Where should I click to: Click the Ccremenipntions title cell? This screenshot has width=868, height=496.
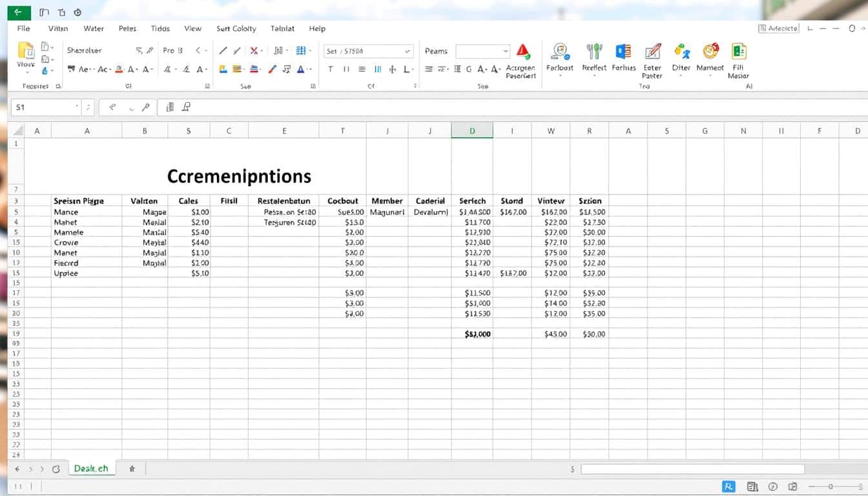click(x=239, y=176)
